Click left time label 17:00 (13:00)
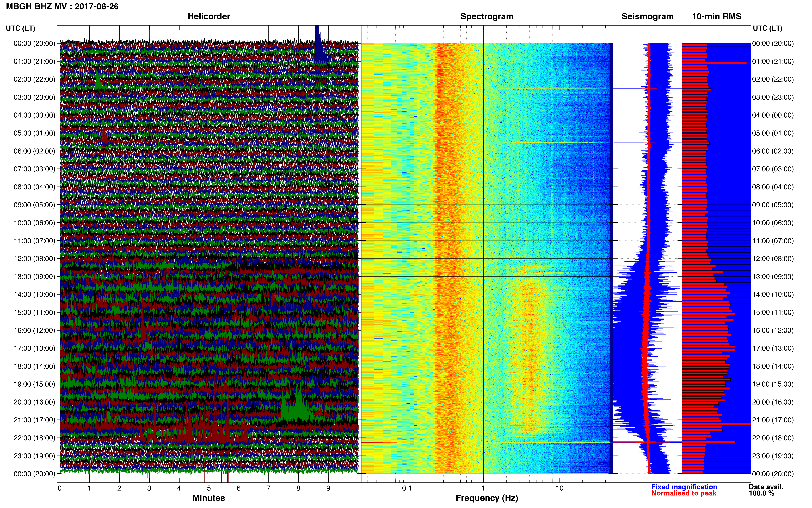The height and width of the screenshot is (508, 812). (x=34, y=348)
